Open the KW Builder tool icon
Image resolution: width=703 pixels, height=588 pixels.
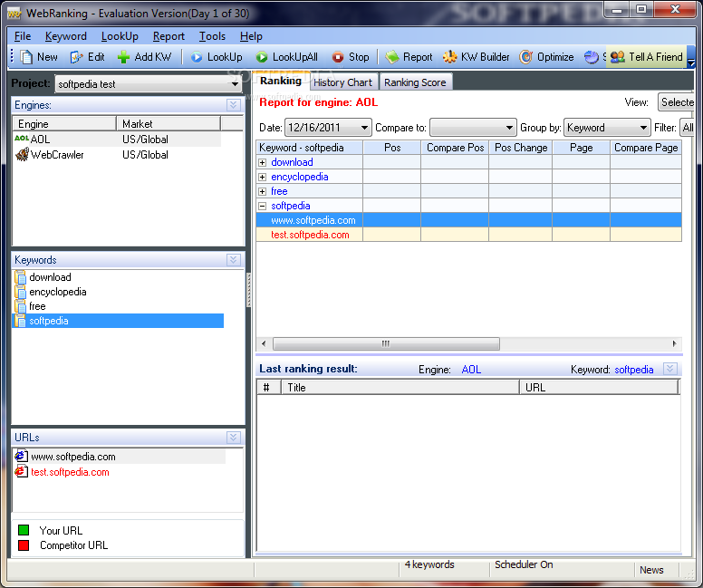pyautogui.click(x=449, y=57)
